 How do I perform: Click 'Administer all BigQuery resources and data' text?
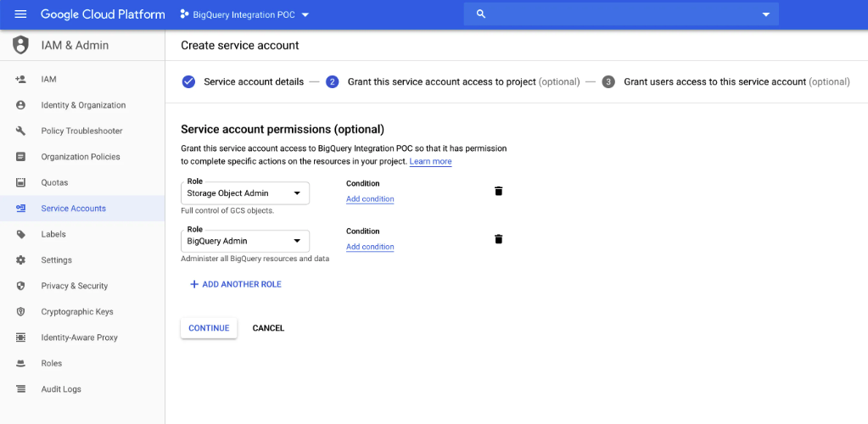(x=255, y=259)
